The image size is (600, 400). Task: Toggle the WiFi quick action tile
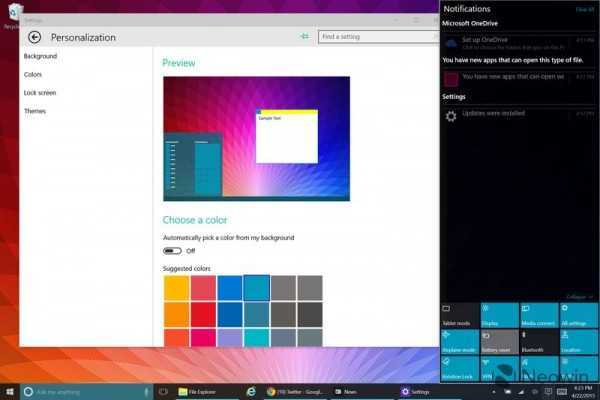[x=499, y=368]
